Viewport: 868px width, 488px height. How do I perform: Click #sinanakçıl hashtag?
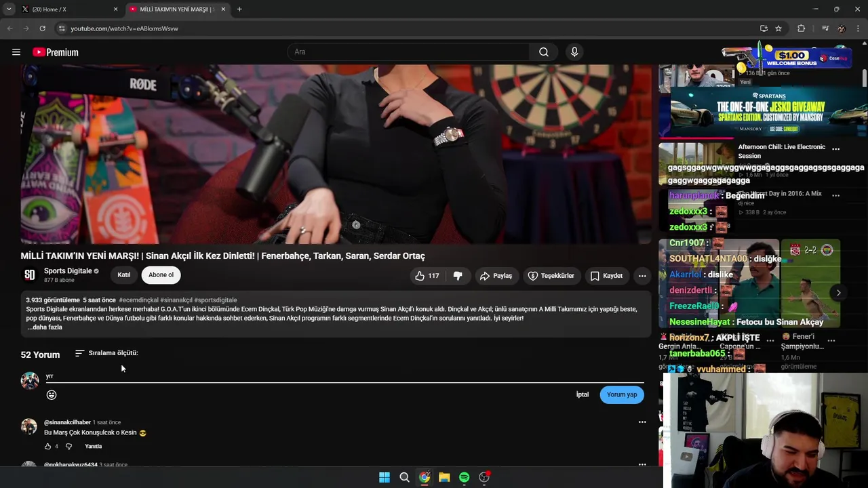176,300
